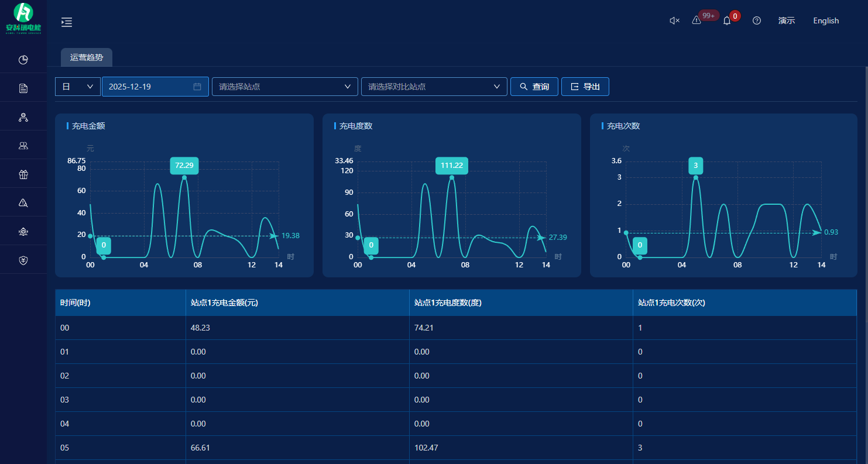Open the document report sidebar icon
Screen dimensions: 868x464
coord(23,88)
